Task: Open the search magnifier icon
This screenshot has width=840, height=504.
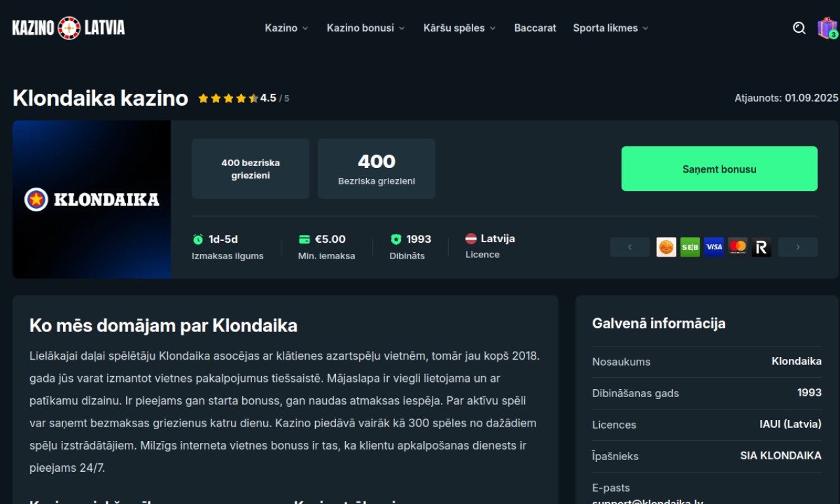Action: (799, 28)
